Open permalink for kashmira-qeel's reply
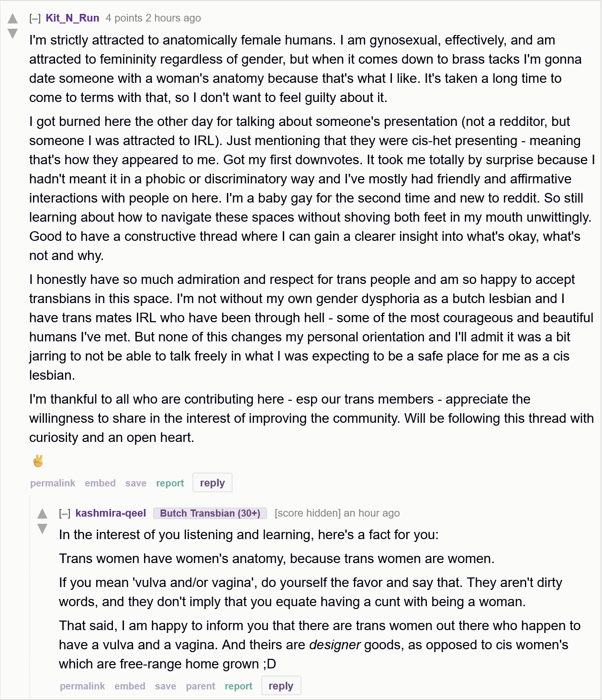Viewport: 602px width, 700px height. [82, 686]
